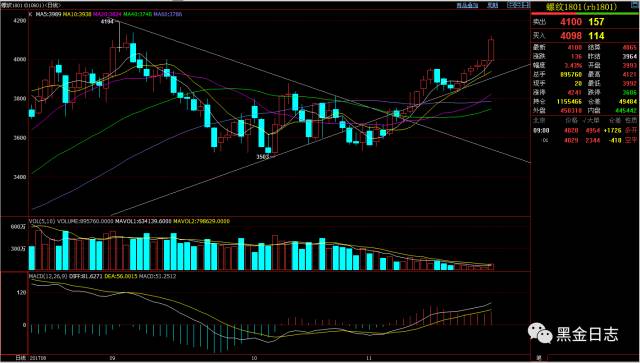Select the MA5 indicator label

48,14
